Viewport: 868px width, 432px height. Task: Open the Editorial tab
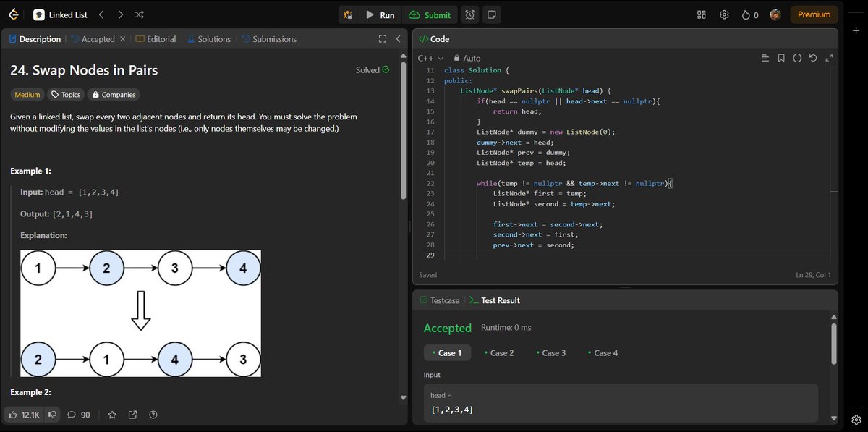(x=156, y=39)
